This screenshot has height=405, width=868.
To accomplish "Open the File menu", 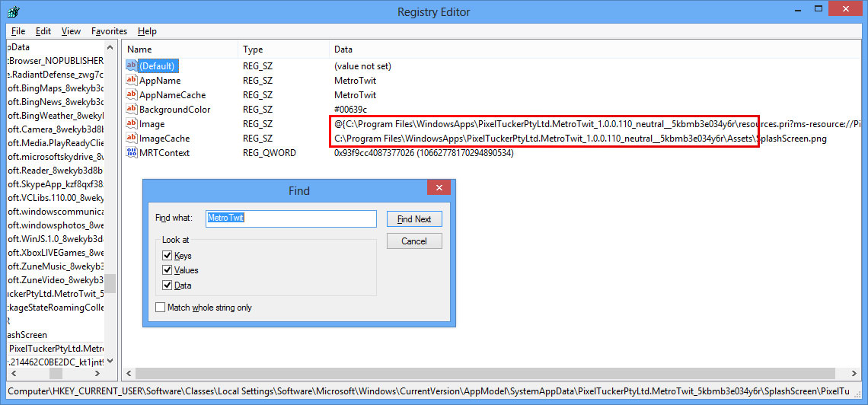I will [18, 31].
